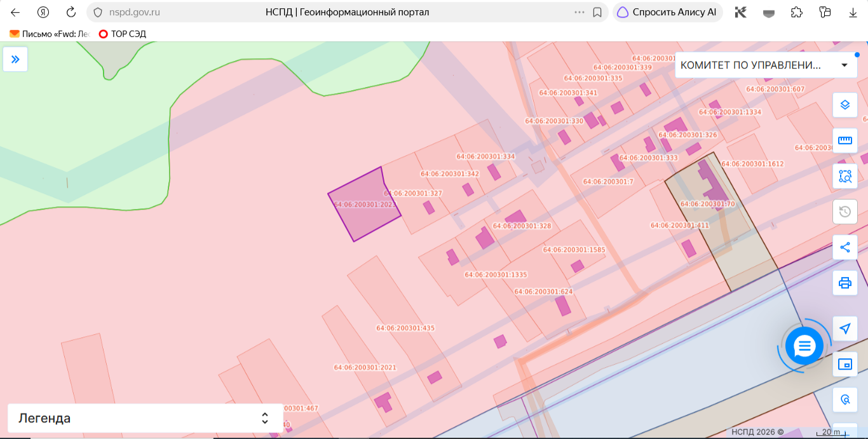Click parcel label 64:06:200301:624
The width and height of the screenshot is (868, 439).
pyautogui.click(x=543, y=292)
